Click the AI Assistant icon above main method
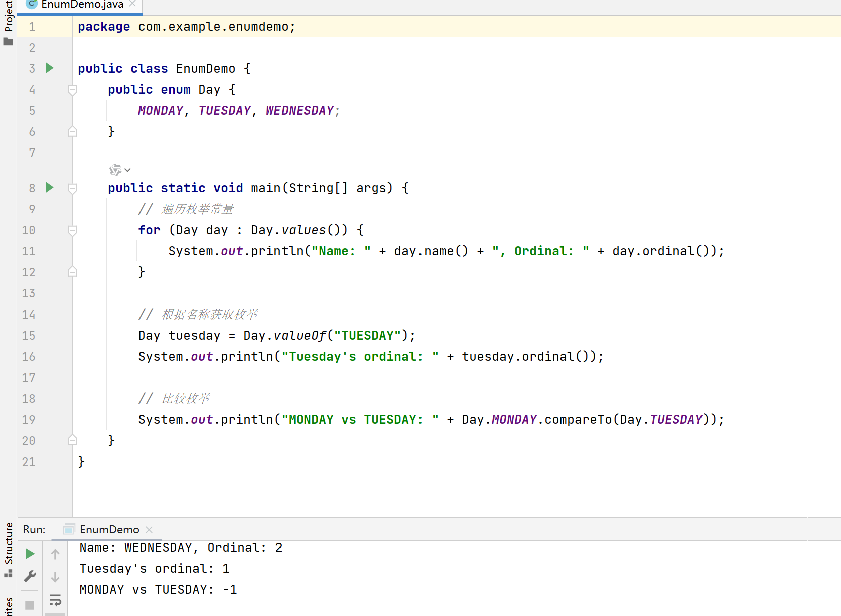The image size is (841, 616). click(x=114, y=170)
